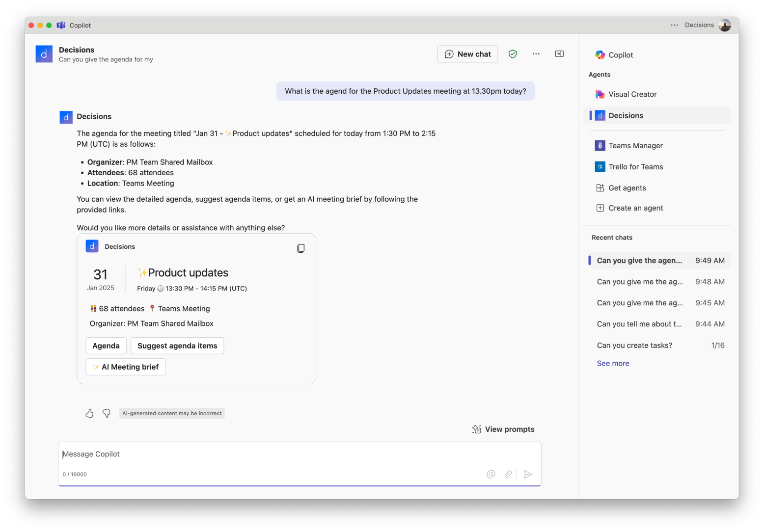The width and height of the screenshot is (764, 532).
Task: Open recent chat 'Can you create tasks?'
Action: tap(659, 346)
